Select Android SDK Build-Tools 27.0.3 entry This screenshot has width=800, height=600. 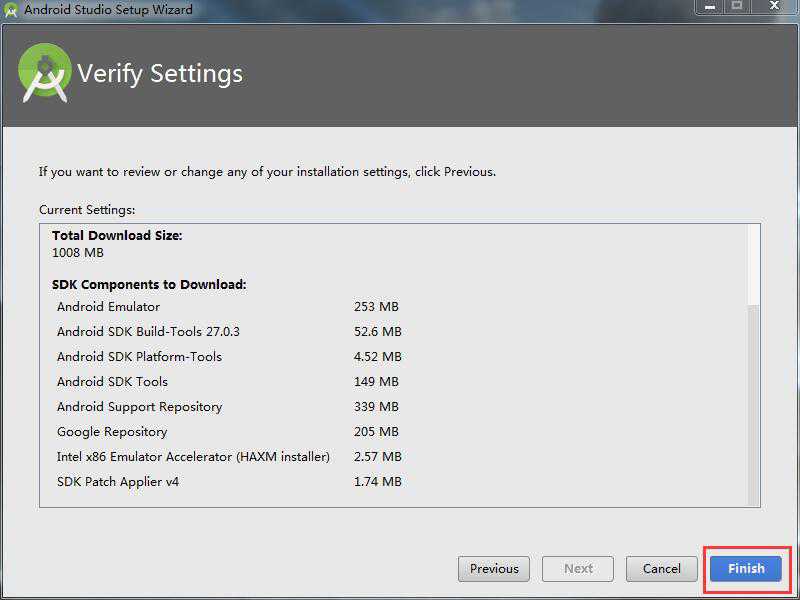click(x=148, y=332)
